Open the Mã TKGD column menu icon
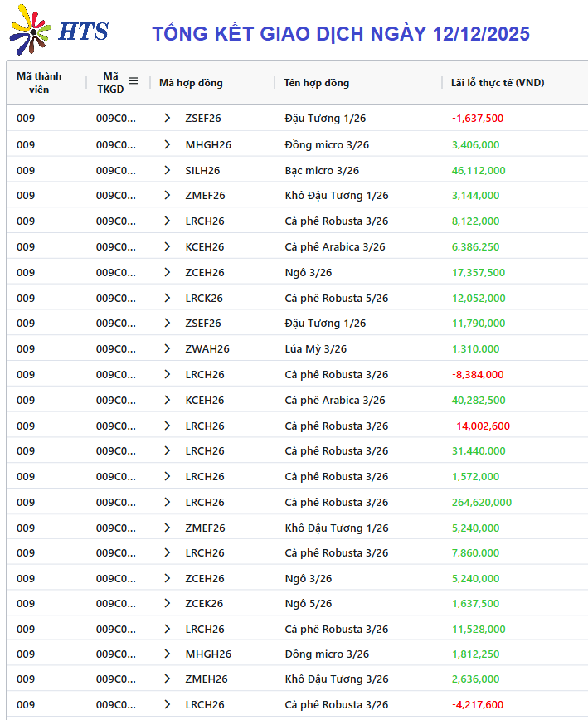The image size is (588, 720). [x=134, y=81]
